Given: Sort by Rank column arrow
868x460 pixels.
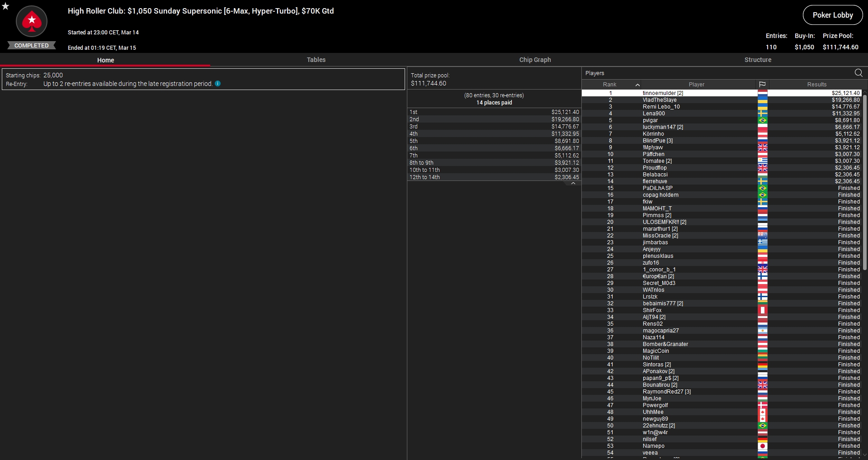Looking at the screenshot, I should [x=637, y=85].
